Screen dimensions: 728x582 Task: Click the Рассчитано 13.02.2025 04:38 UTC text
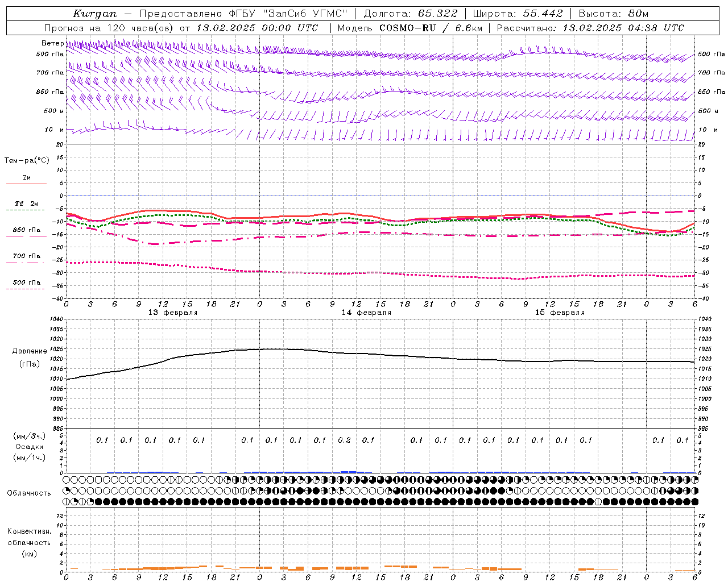click(x=591, y=28)
